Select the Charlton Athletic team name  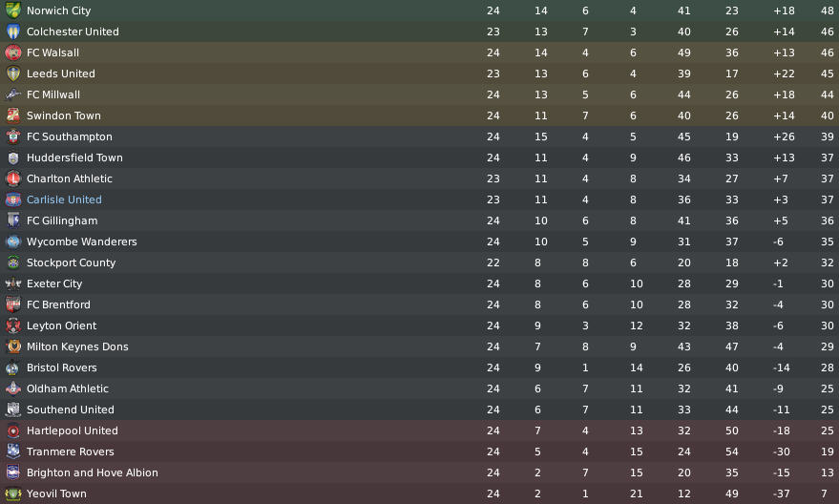coord(70,178)
